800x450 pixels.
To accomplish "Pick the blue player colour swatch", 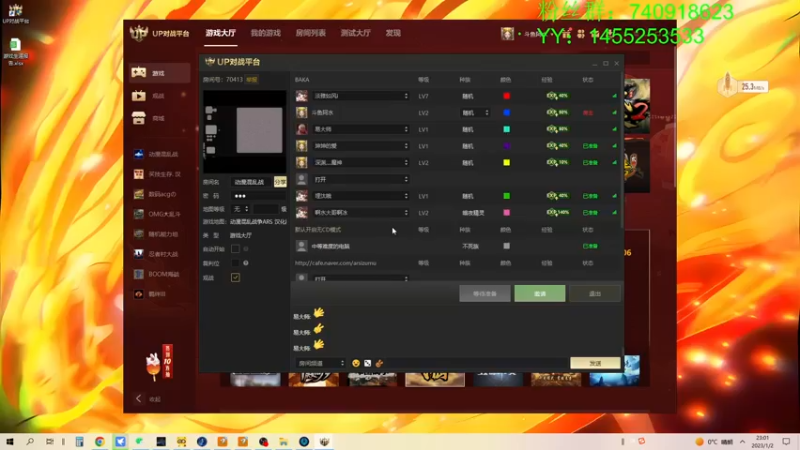I will click(x=506, y=113).
